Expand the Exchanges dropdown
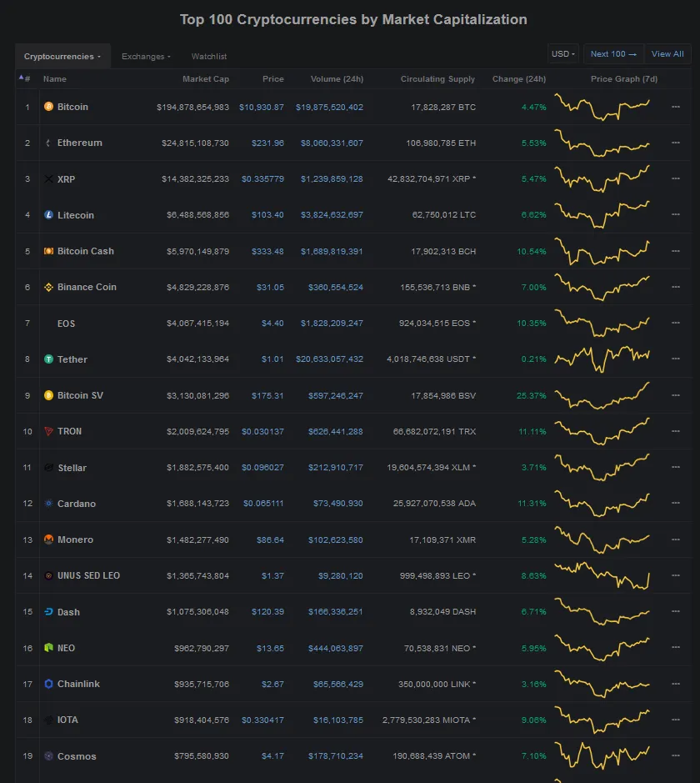 click(x=146, y=57)
